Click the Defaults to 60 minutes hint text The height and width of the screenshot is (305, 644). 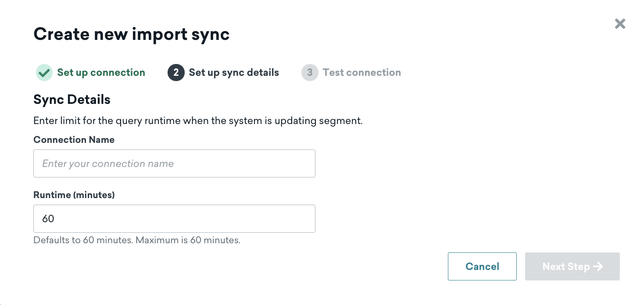pyautogui.click(x=137, y=240)
